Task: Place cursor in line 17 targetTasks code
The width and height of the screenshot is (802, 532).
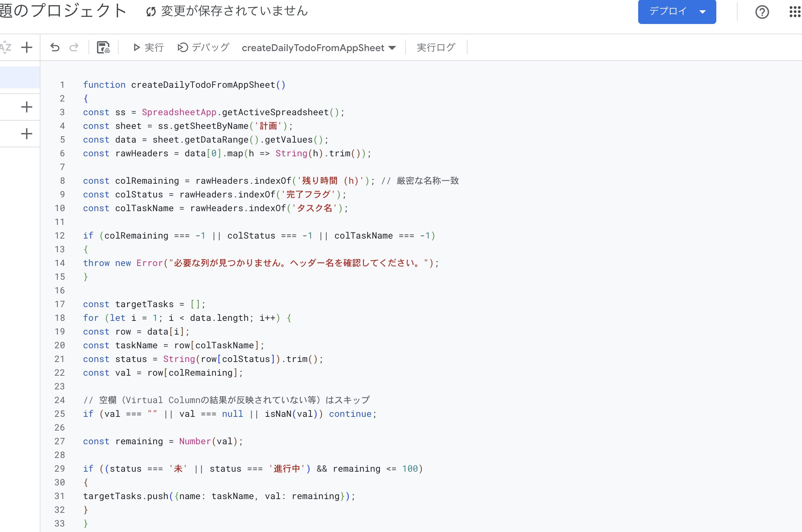Action: pos(144,304)
